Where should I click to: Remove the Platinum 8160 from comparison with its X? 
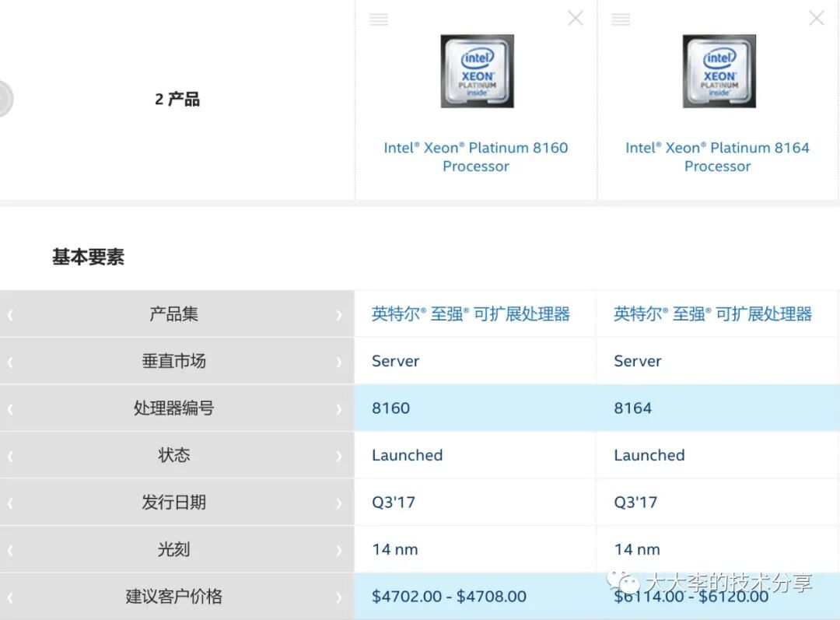pyautogui.click(x=576, y=18)
